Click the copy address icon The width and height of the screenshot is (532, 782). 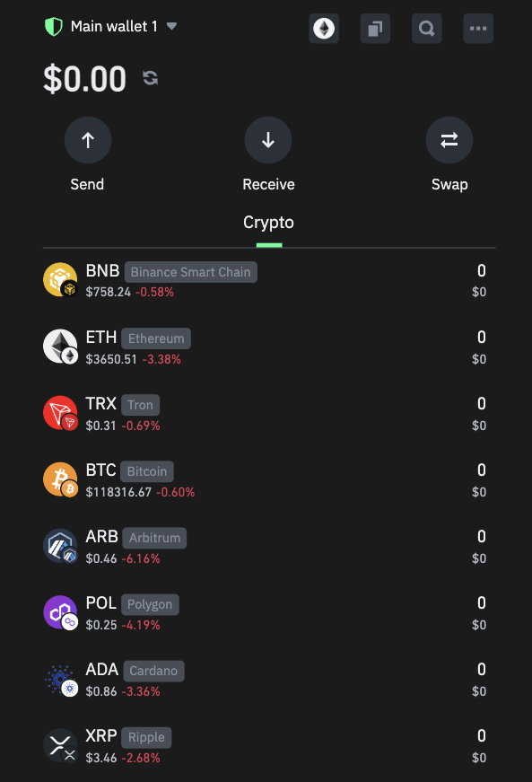(x=375, y=29)
